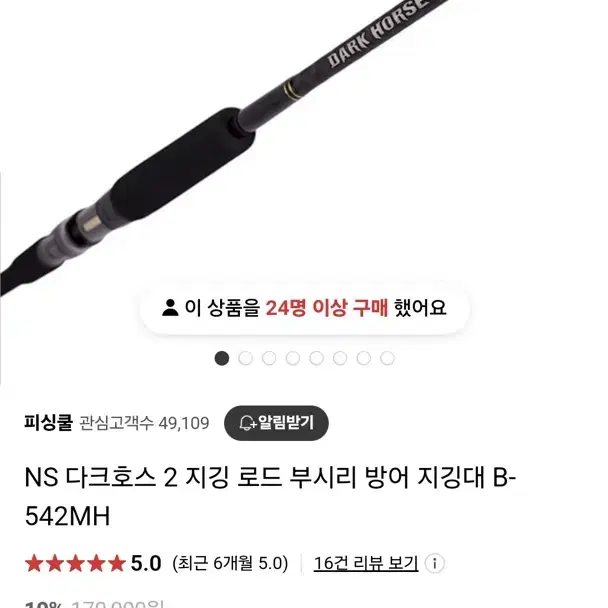Image resolution: width=608 pixels, height=608 pixels.
Task: Select the seventh carousel page dot
Action: [x=364, y=358]
